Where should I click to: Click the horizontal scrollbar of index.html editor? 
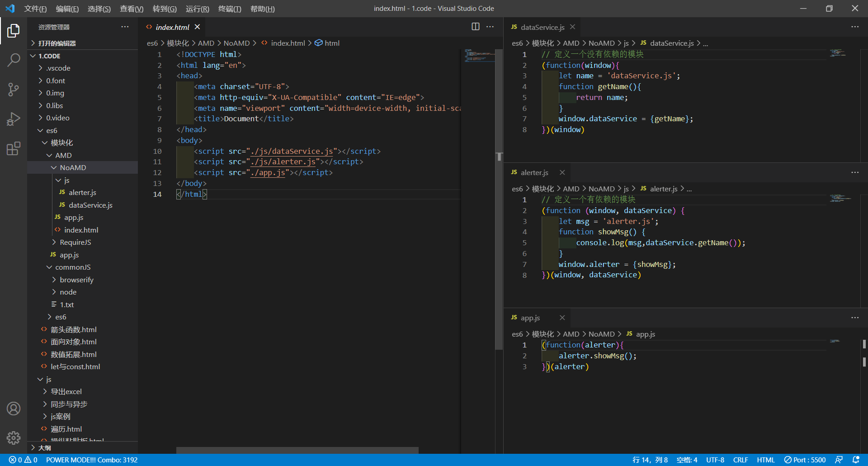point(297,450)
